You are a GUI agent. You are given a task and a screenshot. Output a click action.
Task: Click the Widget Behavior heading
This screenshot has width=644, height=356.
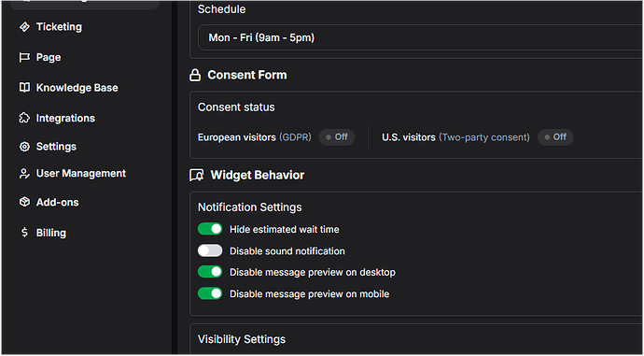click(x=257, y=175)
